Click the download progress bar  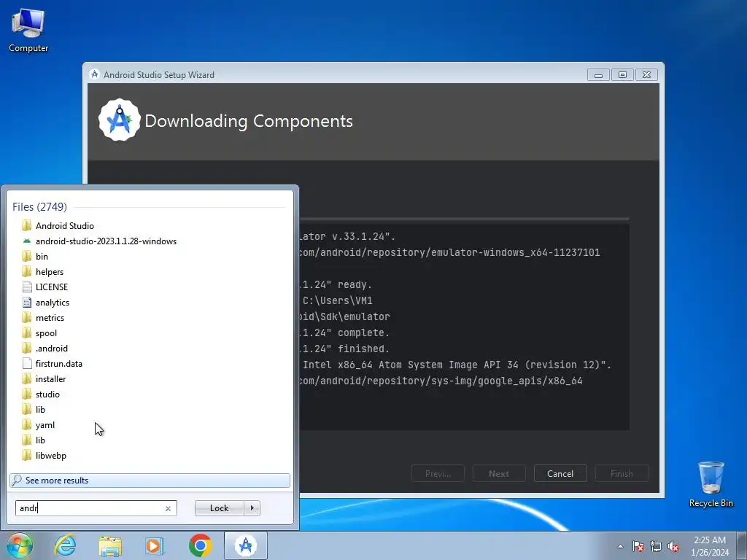[464, 219]
